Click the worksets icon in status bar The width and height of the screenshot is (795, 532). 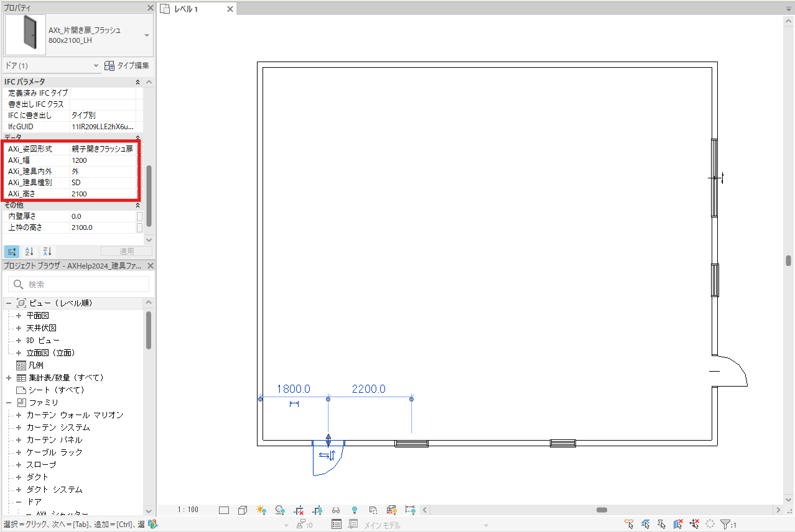(x=153, y=525)
